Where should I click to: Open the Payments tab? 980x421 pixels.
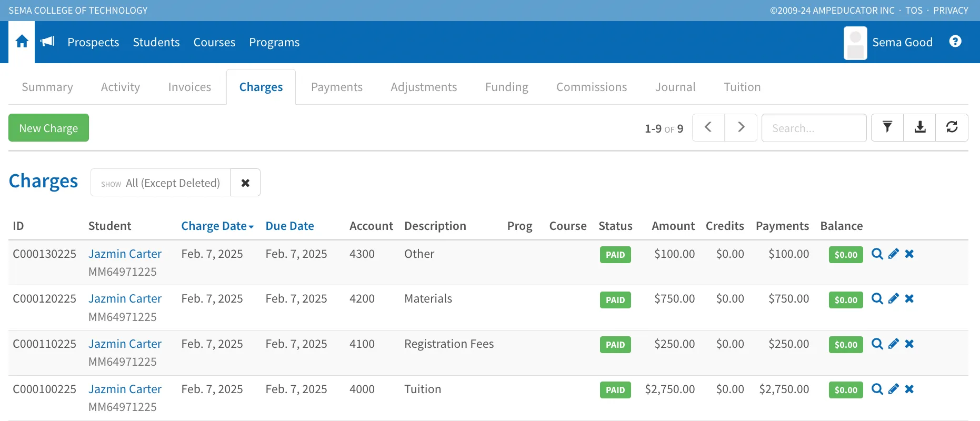(x=337, y=87)
